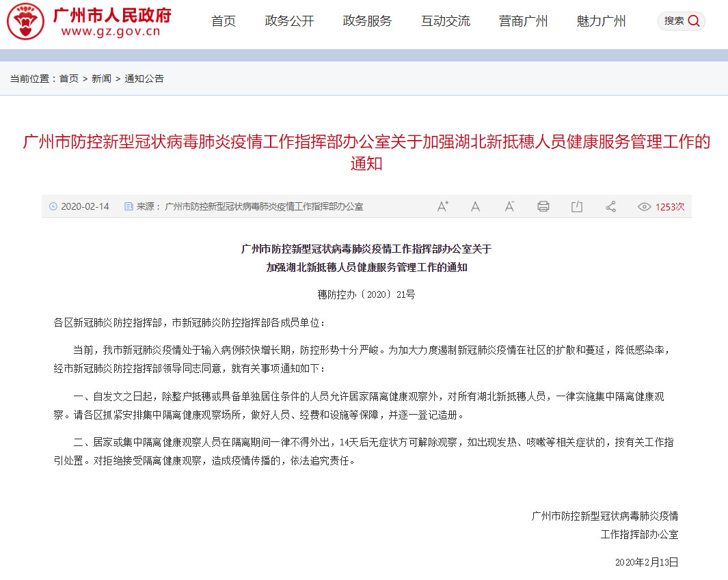Click the clock icon beside 2020-02-14
Viewport: 728px width, 580px height.
click(x=53, y=206)
